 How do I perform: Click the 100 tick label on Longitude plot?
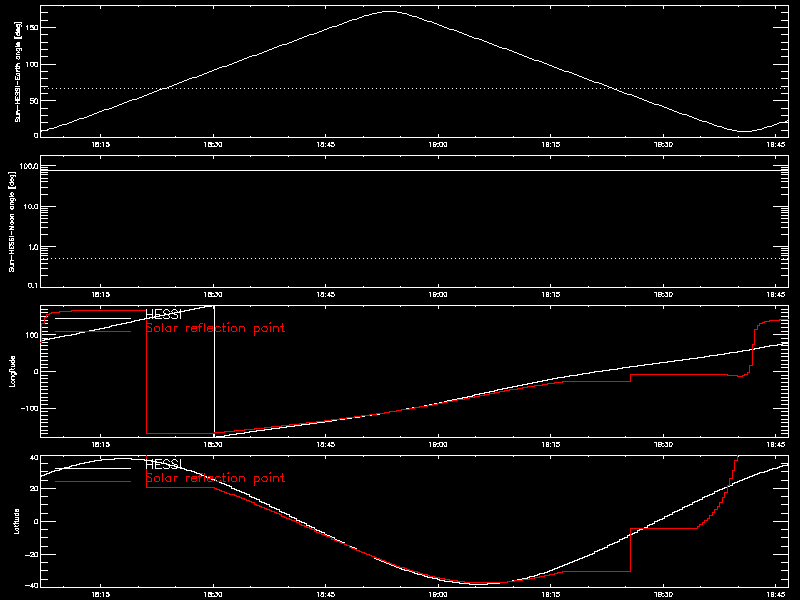[x=32, y=335]
